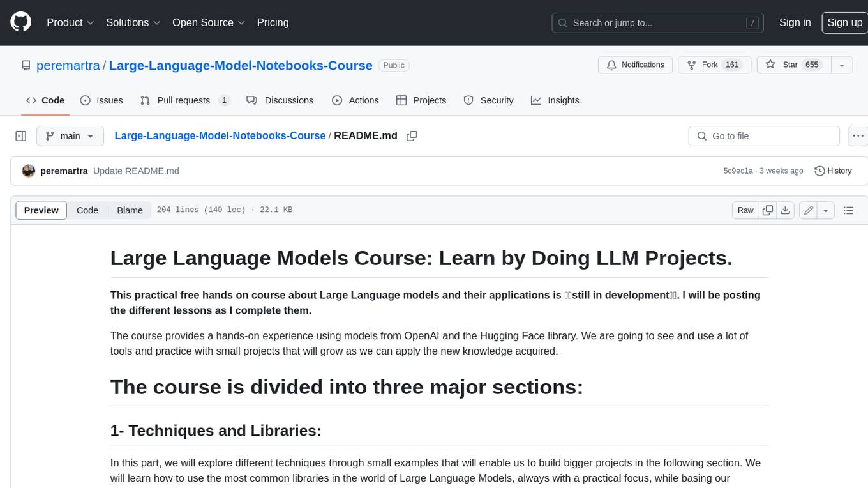Viewport: 868px width, 488px height.
Task: Select the Code view toggle
Action: (x=87, y=210)
